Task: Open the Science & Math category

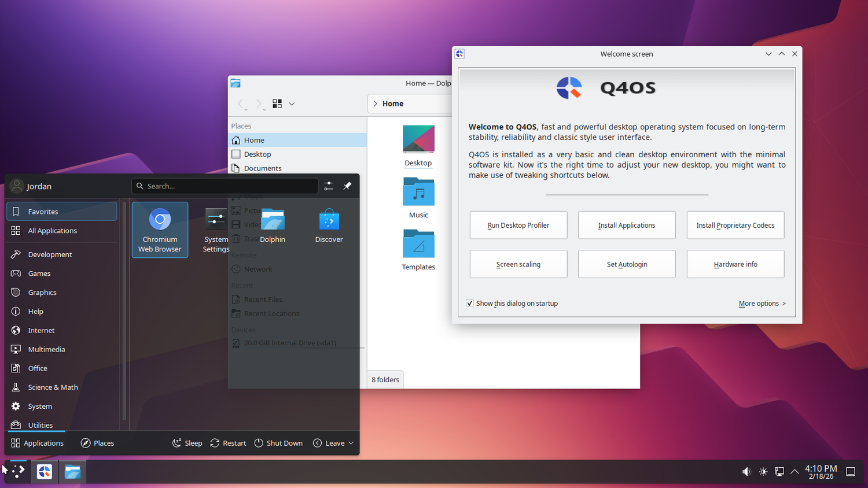Action: tap(62, 387)
